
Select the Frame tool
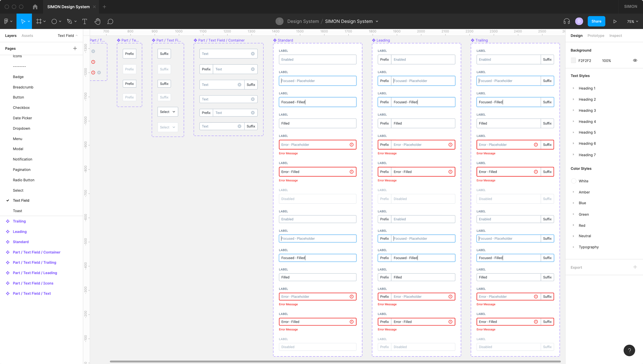point(39,22)
